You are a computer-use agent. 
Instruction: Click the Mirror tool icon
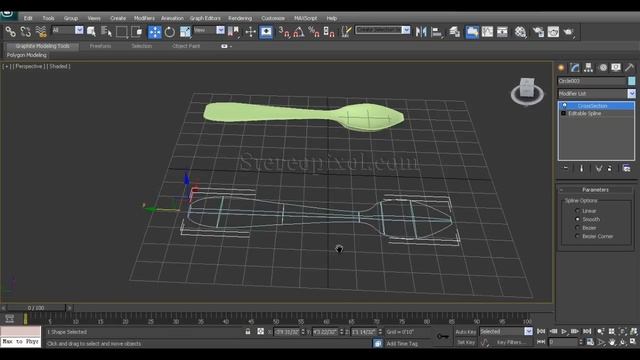(421, 31)
